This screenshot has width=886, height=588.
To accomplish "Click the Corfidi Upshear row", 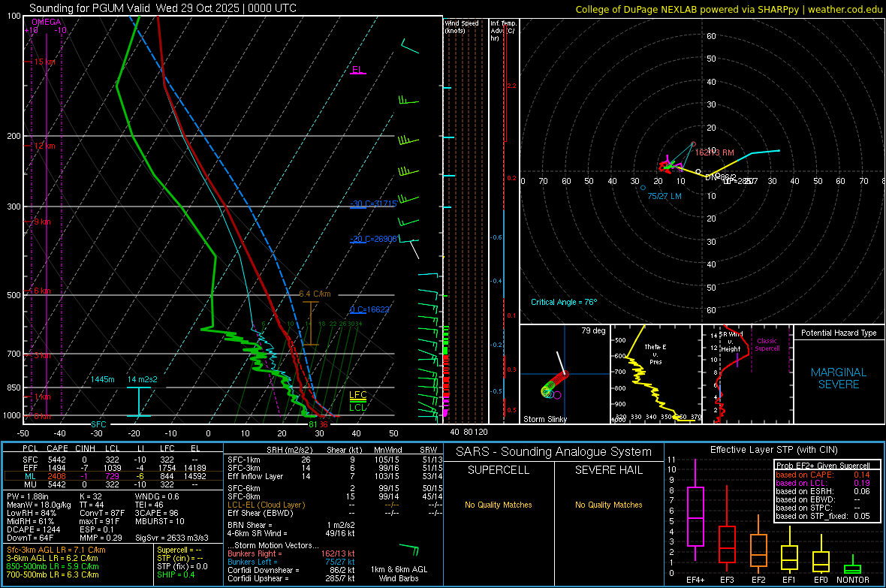I will click(291, 578).
